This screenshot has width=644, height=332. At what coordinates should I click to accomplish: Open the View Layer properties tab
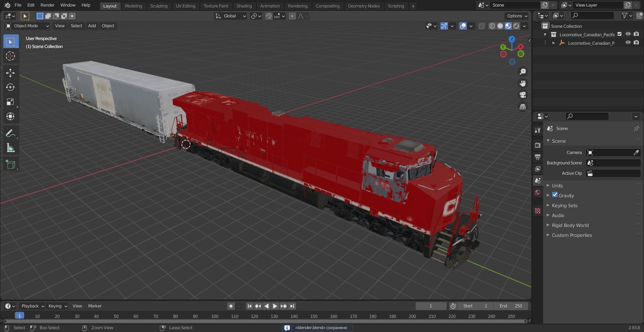537,169
